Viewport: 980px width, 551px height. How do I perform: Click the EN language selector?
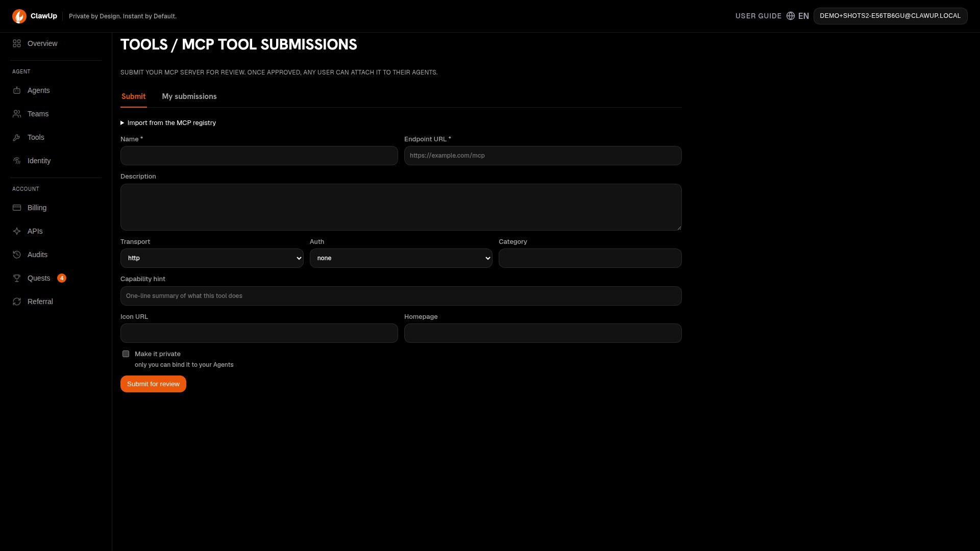point(803,16)
